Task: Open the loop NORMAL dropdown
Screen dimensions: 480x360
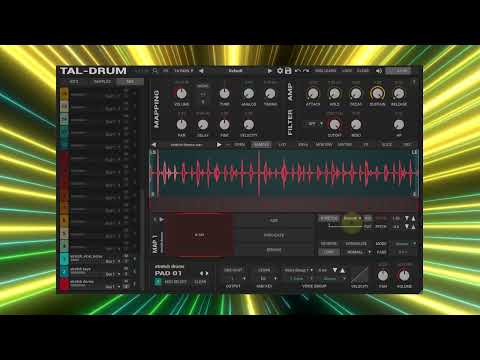Action: (x=358, y=252)
